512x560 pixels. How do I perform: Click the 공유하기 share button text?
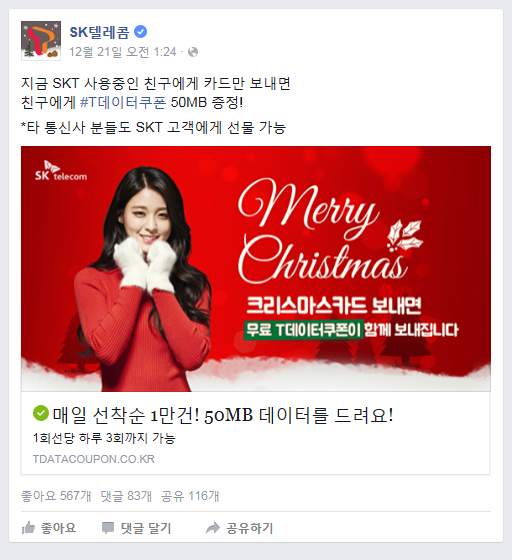tap(250, 528)
